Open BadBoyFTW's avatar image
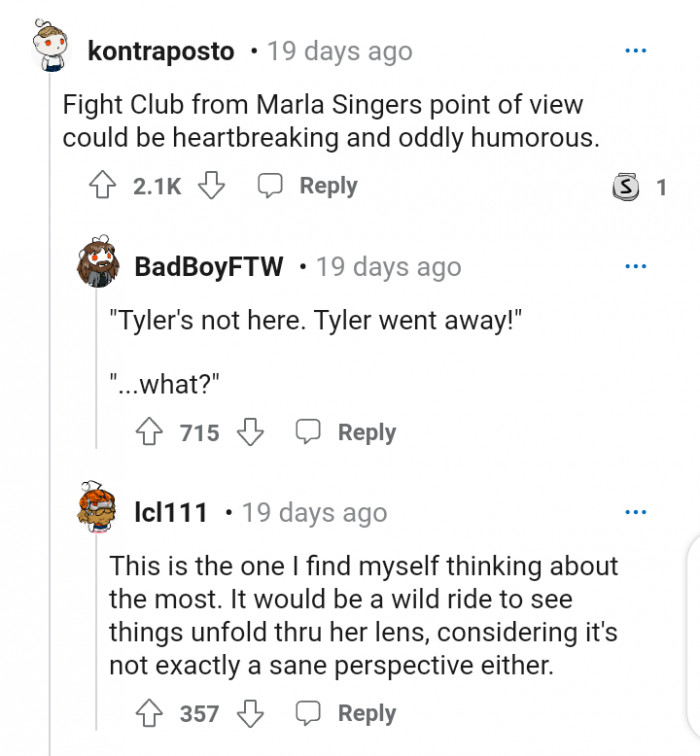The image size is (700, 756). click(x=98, y=267)
